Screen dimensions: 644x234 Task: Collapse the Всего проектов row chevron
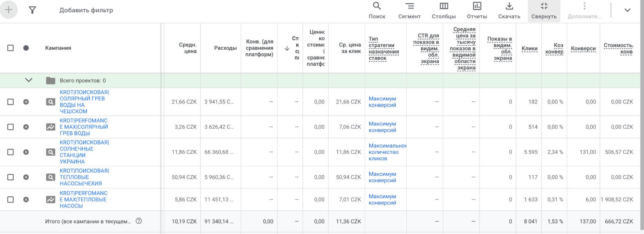(29, 80)
